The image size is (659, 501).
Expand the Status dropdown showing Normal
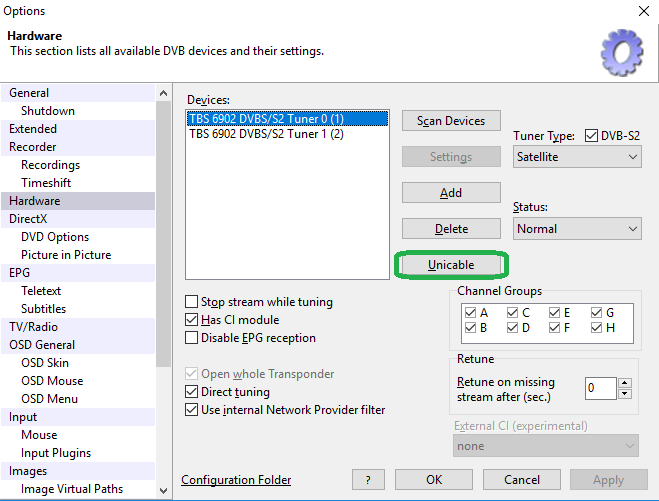577,229
